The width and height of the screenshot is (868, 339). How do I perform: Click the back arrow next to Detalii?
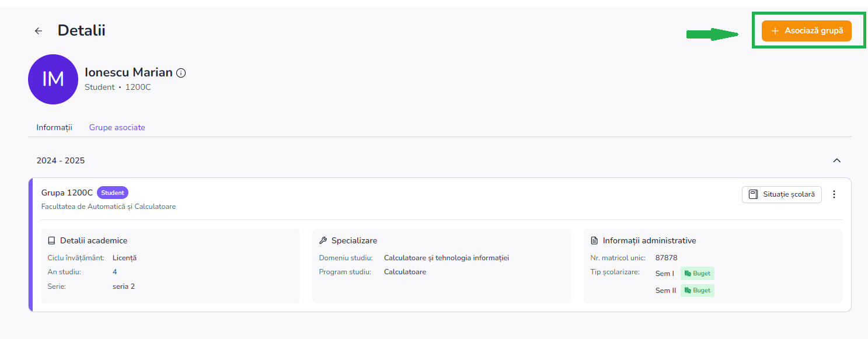click(39, 31)
